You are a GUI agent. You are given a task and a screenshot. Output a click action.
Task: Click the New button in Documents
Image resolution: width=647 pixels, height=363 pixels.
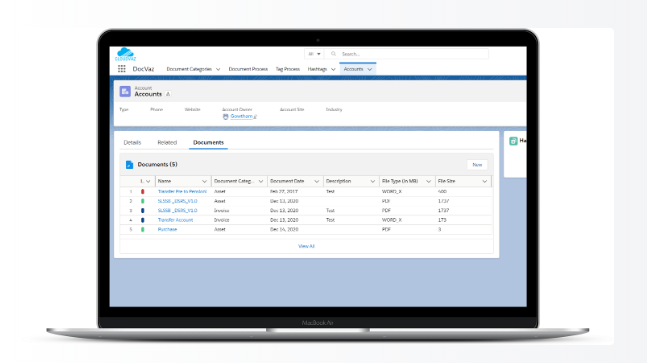click(477, 165)
